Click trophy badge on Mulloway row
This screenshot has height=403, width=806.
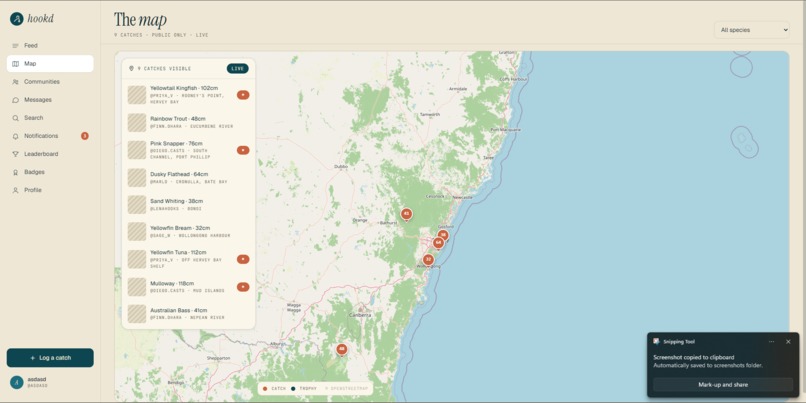click(243, 287)
